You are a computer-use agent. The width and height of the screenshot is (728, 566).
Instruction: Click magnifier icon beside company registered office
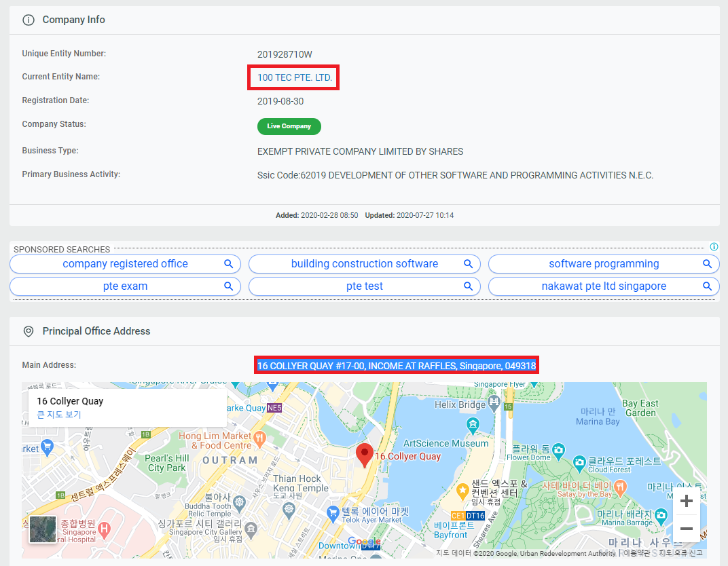coord(228,263)
